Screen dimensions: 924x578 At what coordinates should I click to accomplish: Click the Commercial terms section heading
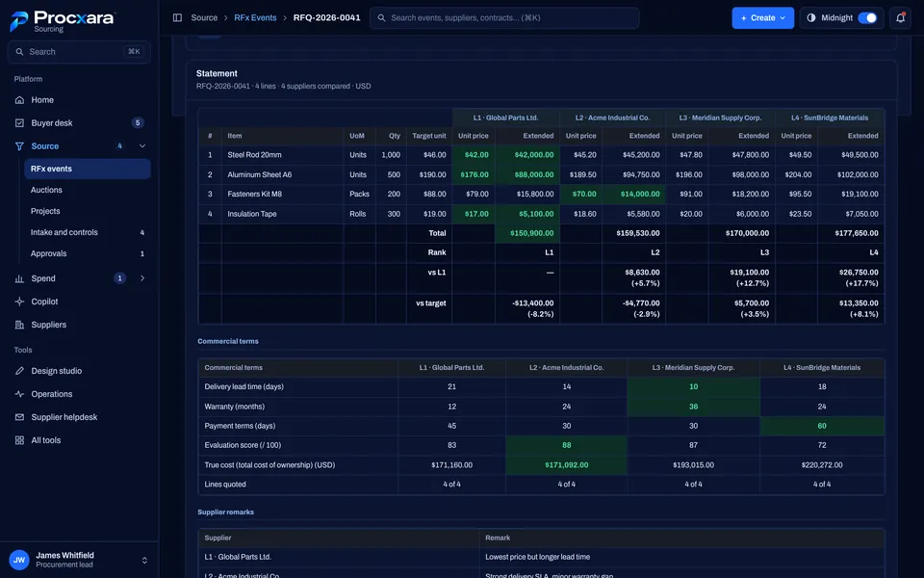228,341
